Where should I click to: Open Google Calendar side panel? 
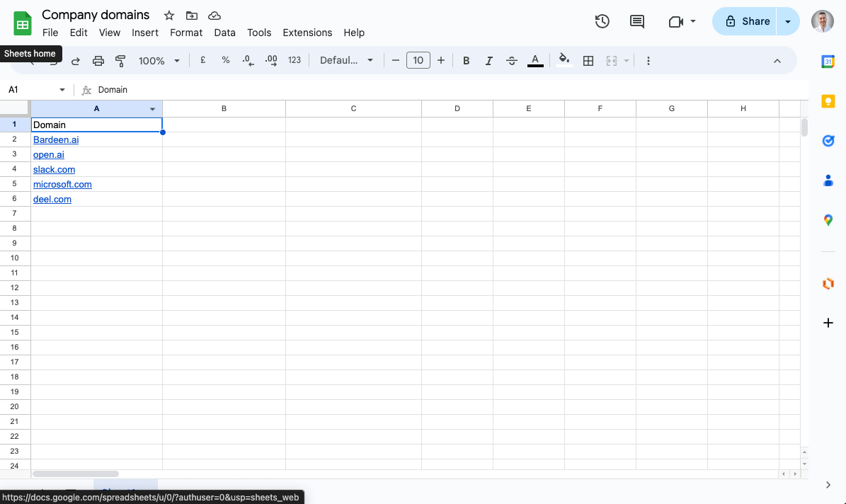click(828, 62)
